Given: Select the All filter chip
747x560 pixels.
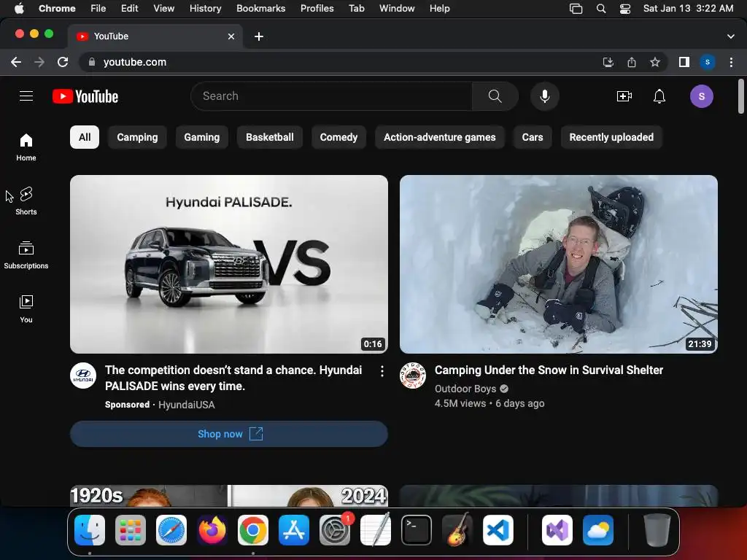Looking at the screenshot, I should click(x=85, y=137).
